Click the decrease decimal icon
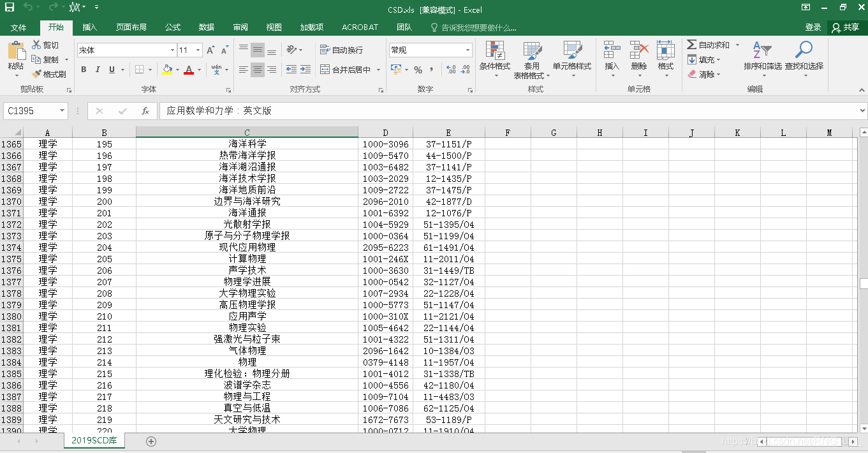The image size is (868, 453). (x=466, y=70)
